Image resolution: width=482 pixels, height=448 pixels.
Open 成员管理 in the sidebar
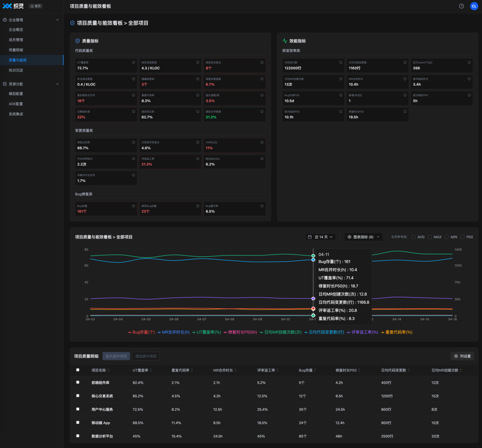[x=16, y=40]
